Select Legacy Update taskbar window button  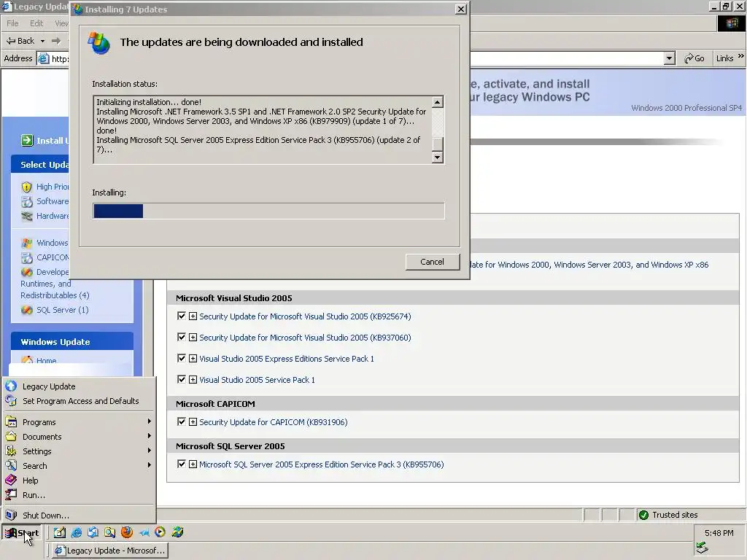tap(109, 551)
